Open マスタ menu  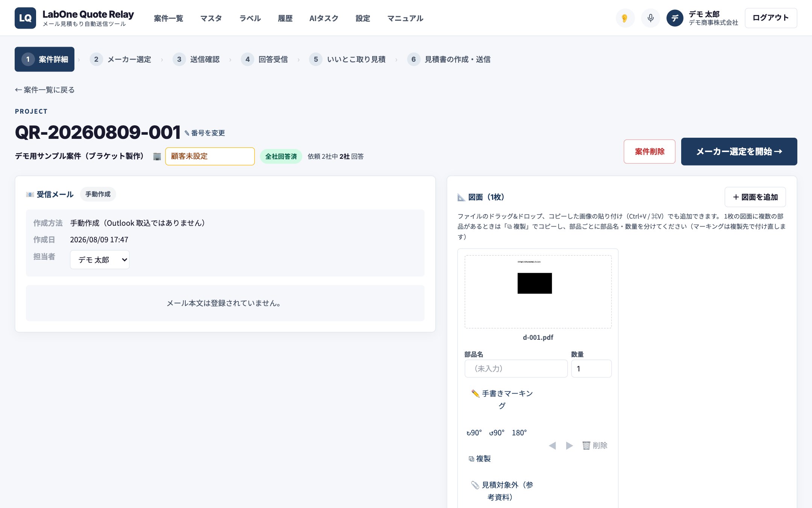(211, 18)
